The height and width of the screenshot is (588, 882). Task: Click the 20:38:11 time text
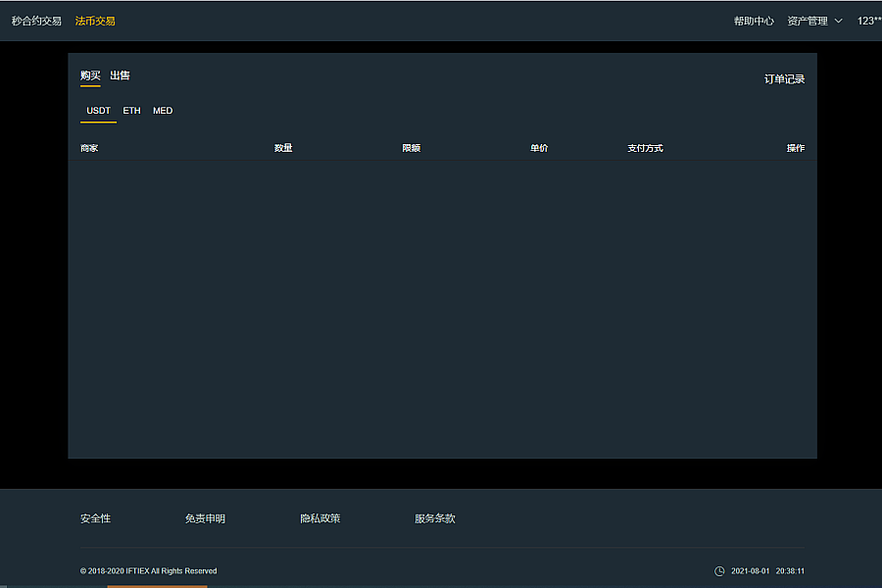coord(790,571)
